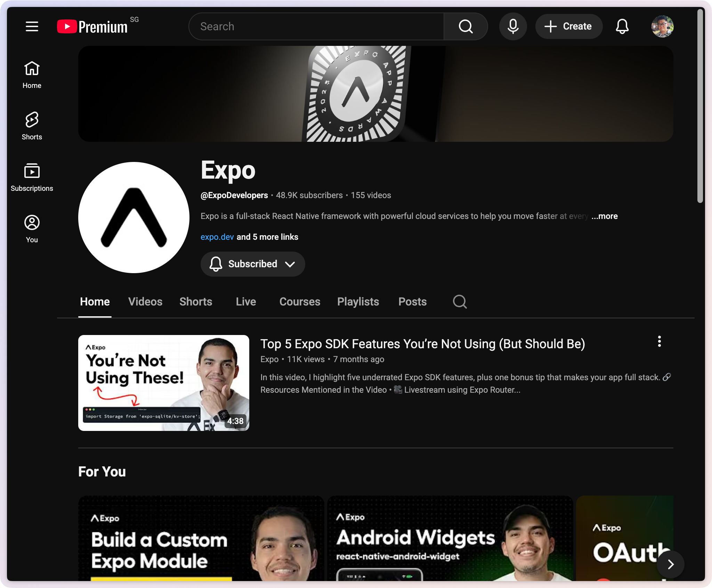Open the You section in sidebar

click(x=32, y=229)
